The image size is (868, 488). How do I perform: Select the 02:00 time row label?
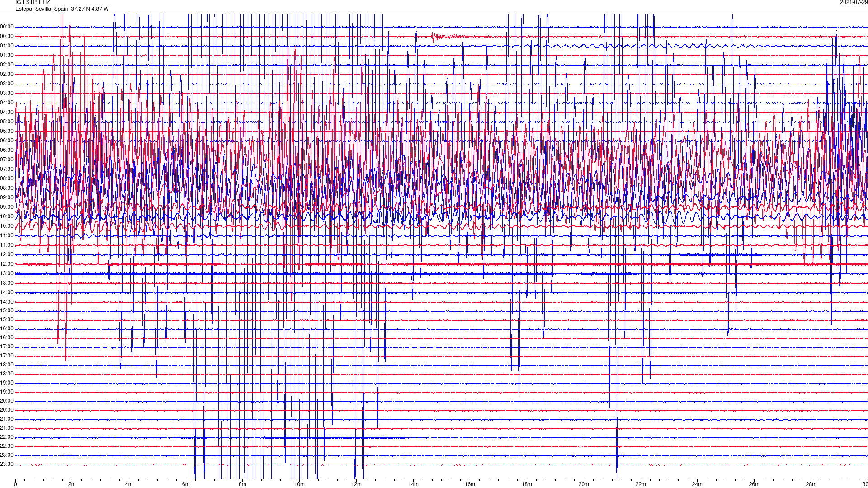click(x=7, y=65)
